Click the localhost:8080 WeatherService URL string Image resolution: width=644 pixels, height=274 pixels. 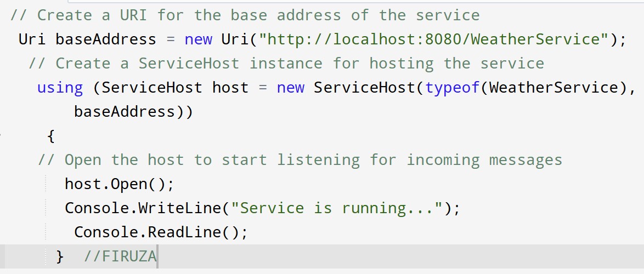coord(429,39)
